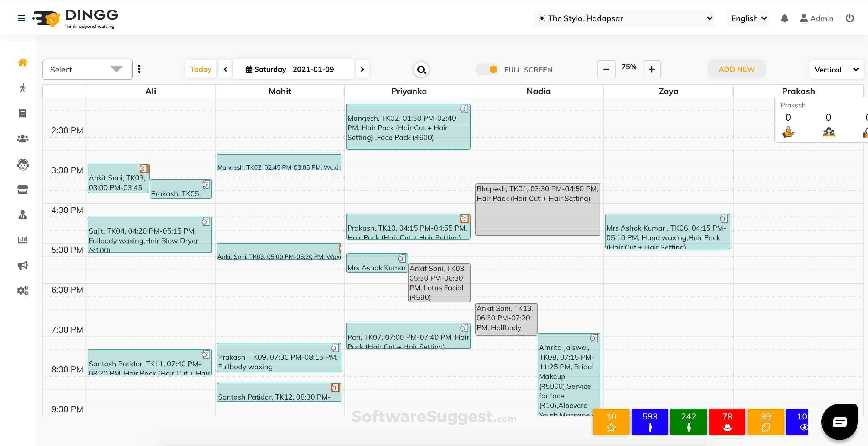Click the power logout icon
Viewport: 868px width, 446px height.
pos(850,18)
